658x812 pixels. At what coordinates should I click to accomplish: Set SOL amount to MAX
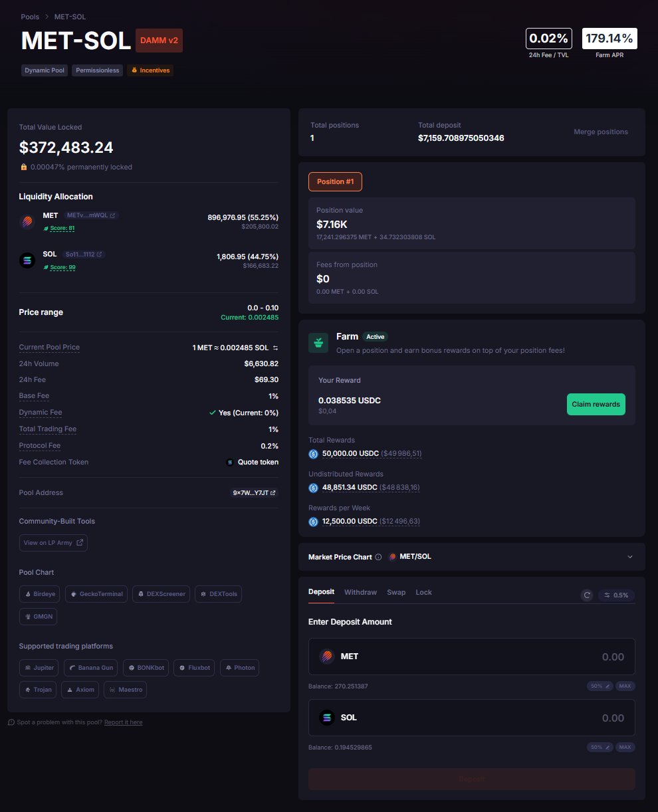625,747
